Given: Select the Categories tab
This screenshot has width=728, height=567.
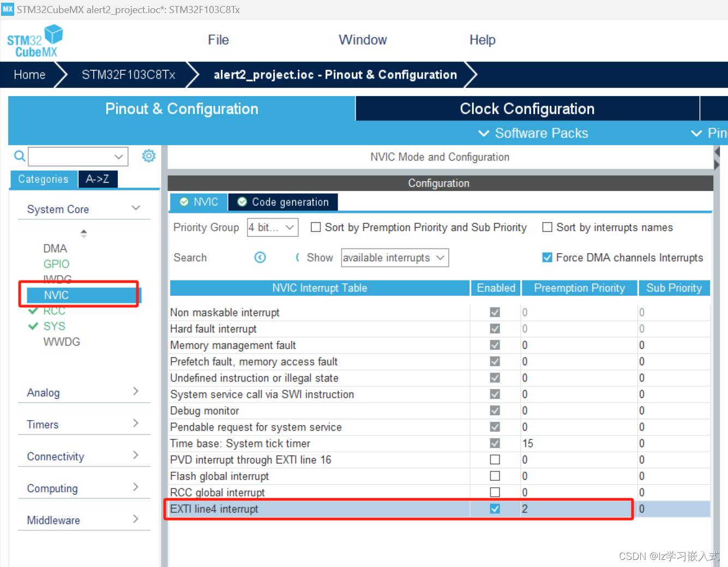Looking at the screenshot, I should pyautogui.click(x=43, y=179).
